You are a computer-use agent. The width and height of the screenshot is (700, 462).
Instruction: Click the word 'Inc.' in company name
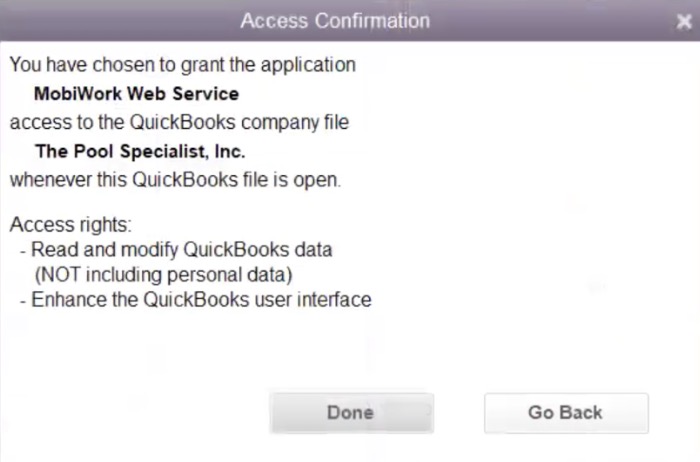click(x=228, y=153)
